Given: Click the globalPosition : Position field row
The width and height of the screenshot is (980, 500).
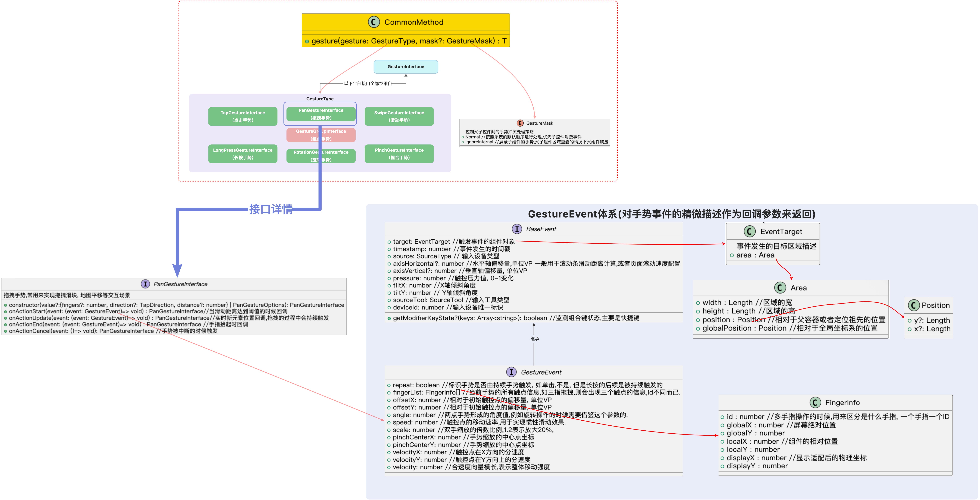Looking at the screenshot, I should pos(787,328).
